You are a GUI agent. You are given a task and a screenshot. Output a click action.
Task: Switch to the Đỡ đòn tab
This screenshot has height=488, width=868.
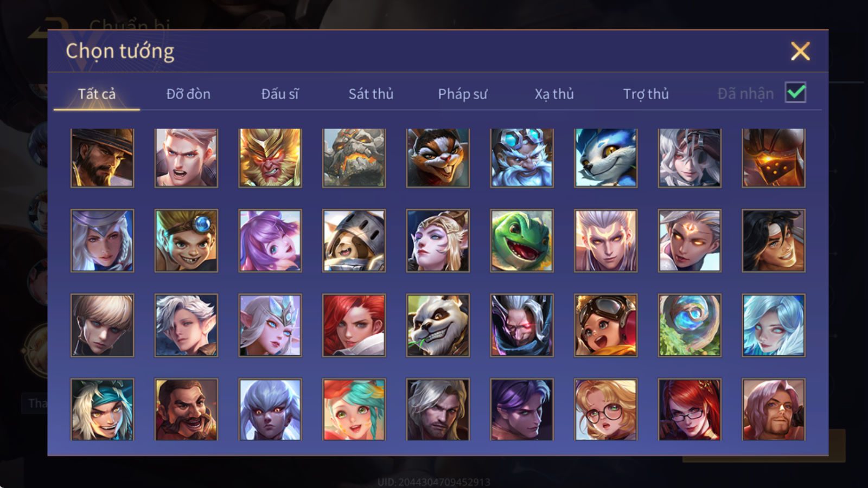(188, 94)
